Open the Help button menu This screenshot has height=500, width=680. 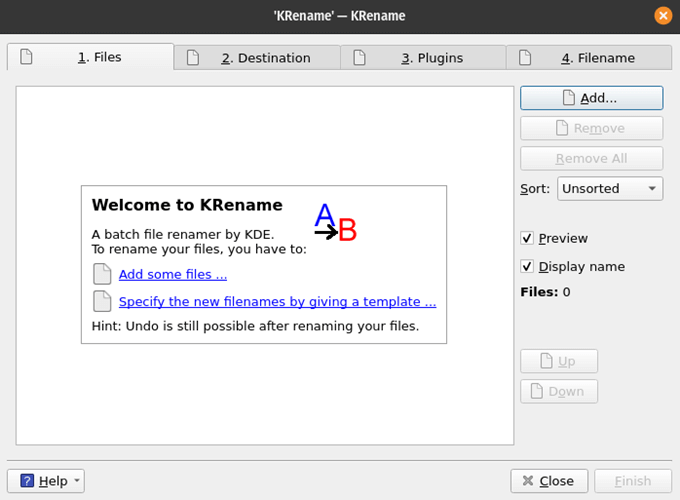[46, 481]
